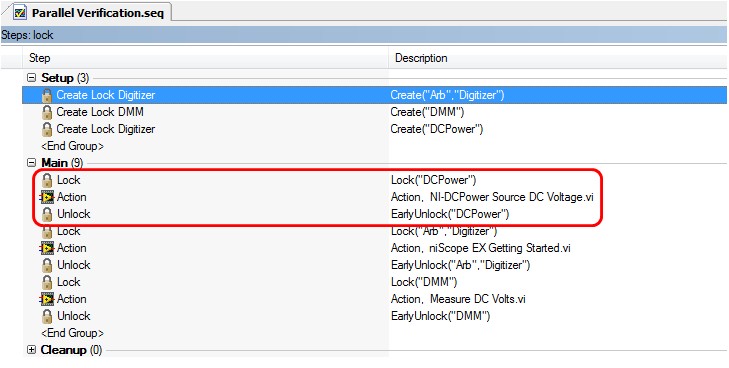729x368 pixels.
Task: Select the Create Lock DMM step name
Action: [x=100, y=112]
